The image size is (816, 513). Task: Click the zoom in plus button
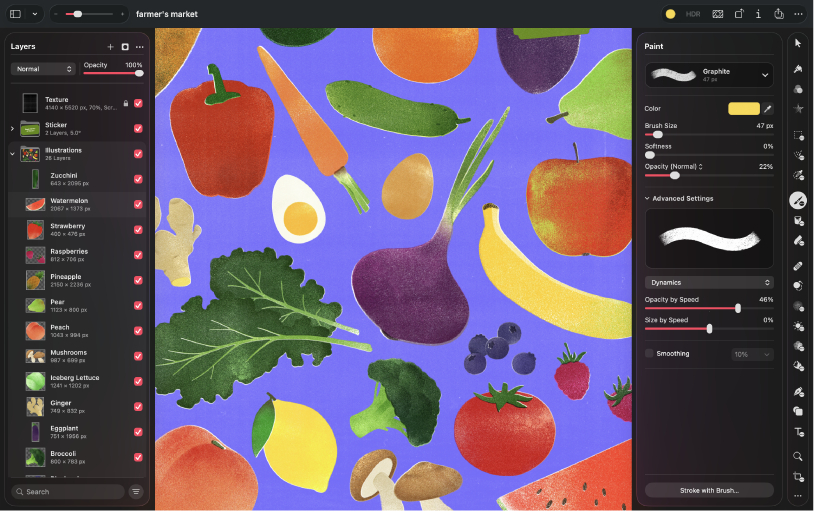tap(123, 14)
